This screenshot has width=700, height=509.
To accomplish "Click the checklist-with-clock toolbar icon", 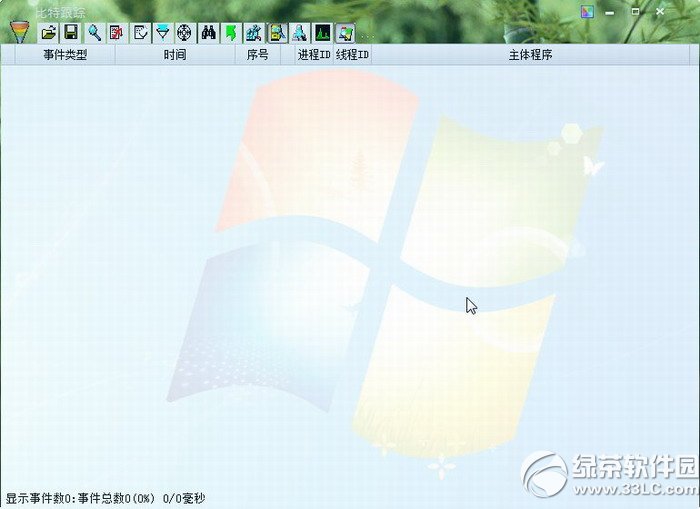I will (x=140, y=33).
